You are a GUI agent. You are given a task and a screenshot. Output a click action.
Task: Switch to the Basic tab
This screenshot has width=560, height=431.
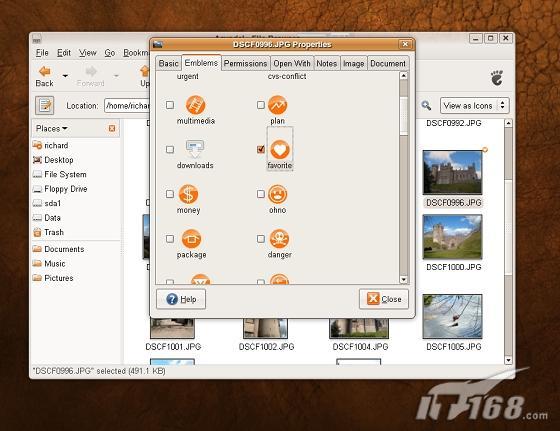(169, 63)
